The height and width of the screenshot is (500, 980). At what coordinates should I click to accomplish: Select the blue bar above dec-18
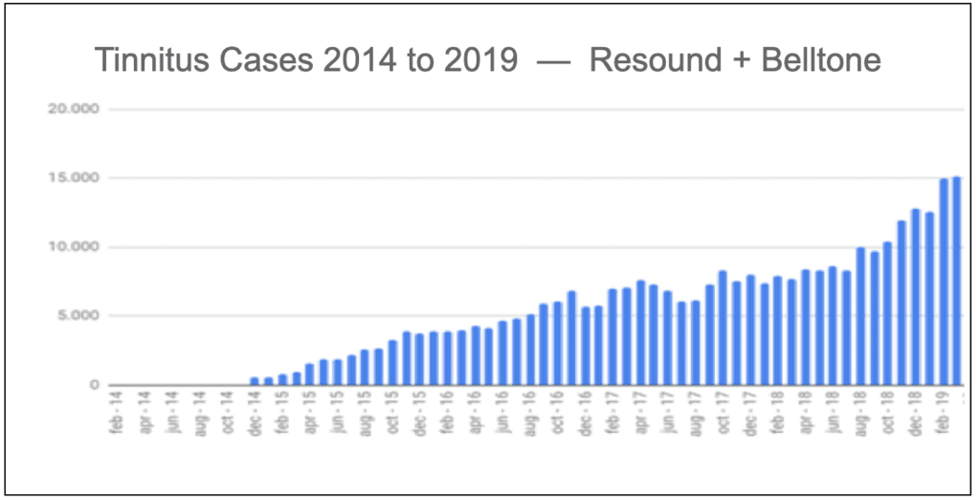916,297
